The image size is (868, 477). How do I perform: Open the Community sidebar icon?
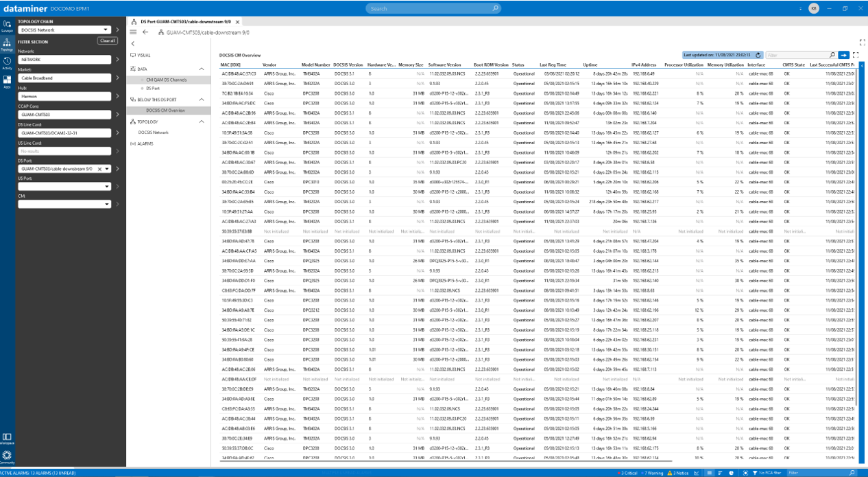click(7, 458)
